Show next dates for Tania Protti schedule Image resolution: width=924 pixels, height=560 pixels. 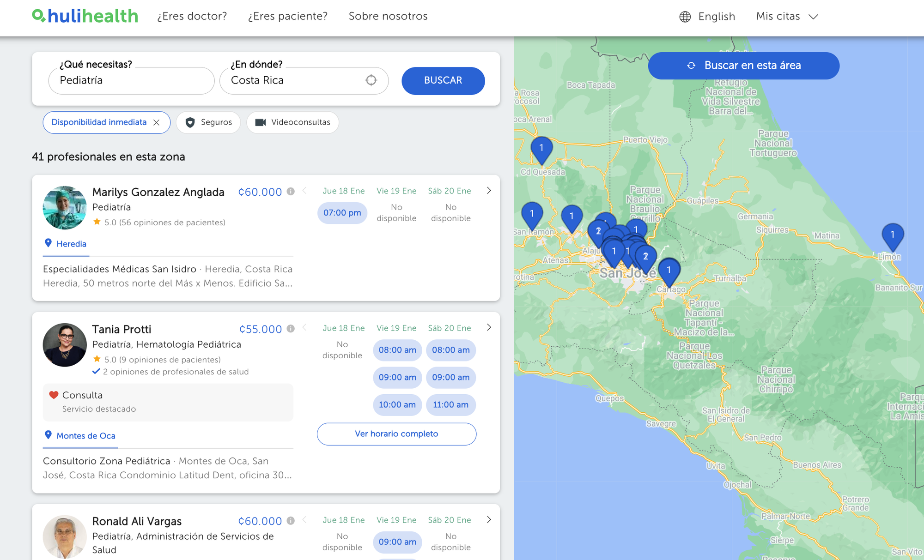point(489,327)
